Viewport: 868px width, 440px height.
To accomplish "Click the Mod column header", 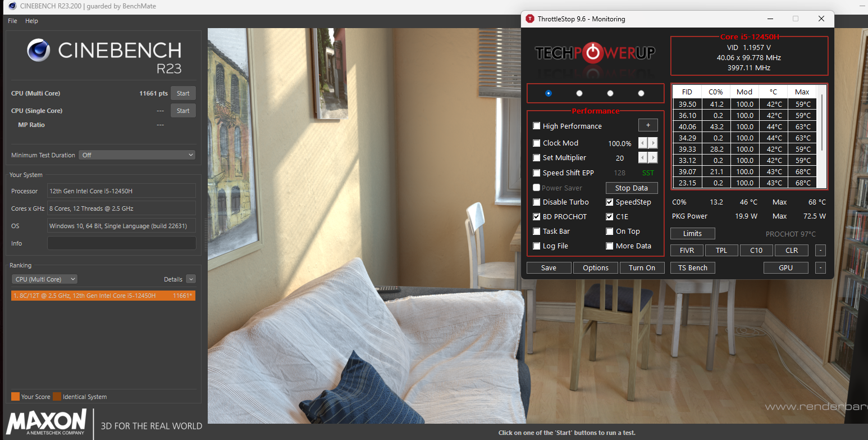I will pyautogui.click(x=744, y=92).
